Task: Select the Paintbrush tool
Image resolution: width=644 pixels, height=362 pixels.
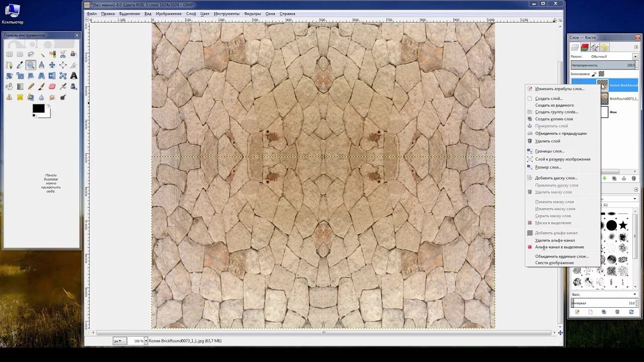Action: [42, 86]
